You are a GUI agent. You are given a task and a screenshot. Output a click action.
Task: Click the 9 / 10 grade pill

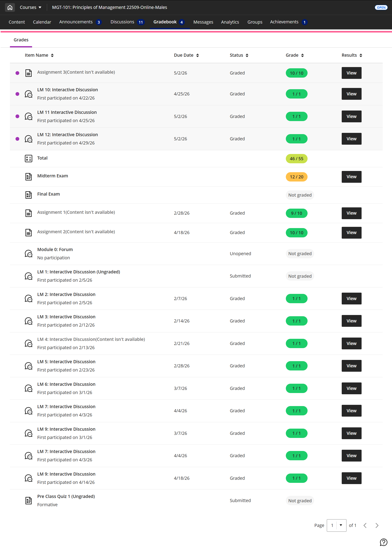pos(296,213)
